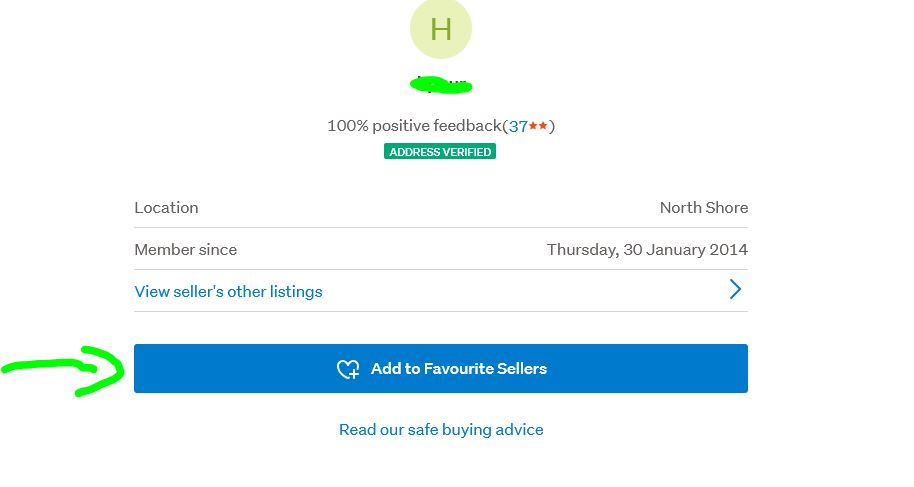Open the feedback count 37 link
914x487 pixels.
518,126
